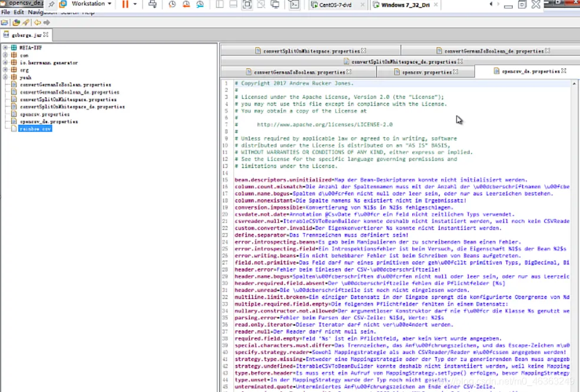Click the VMware full screen icon
The image size is (580, 392).
247,4
